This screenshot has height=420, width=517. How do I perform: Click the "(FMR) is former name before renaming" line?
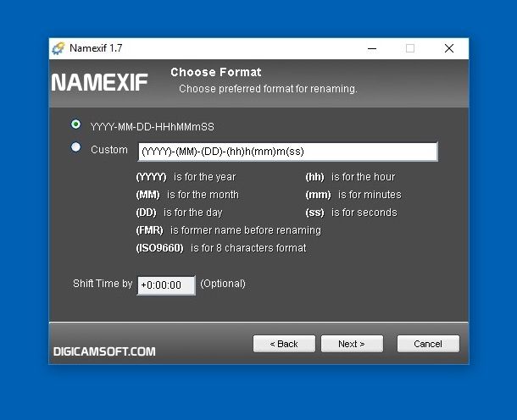(229, 230)
